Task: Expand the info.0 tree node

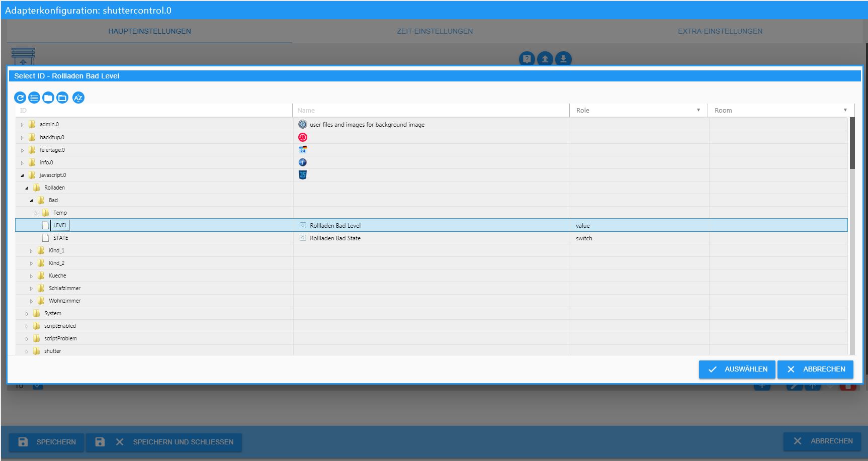Action: pyautogui.click(x=22, y=163)
